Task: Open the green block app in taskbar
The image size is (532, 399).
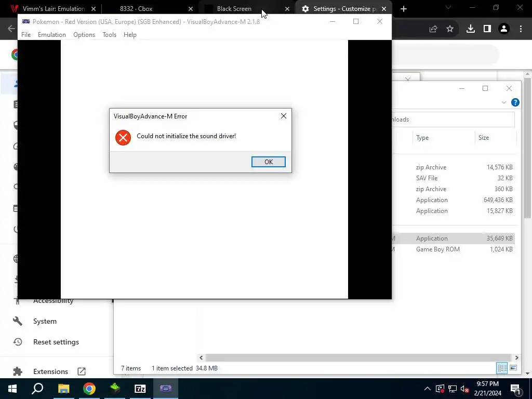Action: [x=115, y=389]
